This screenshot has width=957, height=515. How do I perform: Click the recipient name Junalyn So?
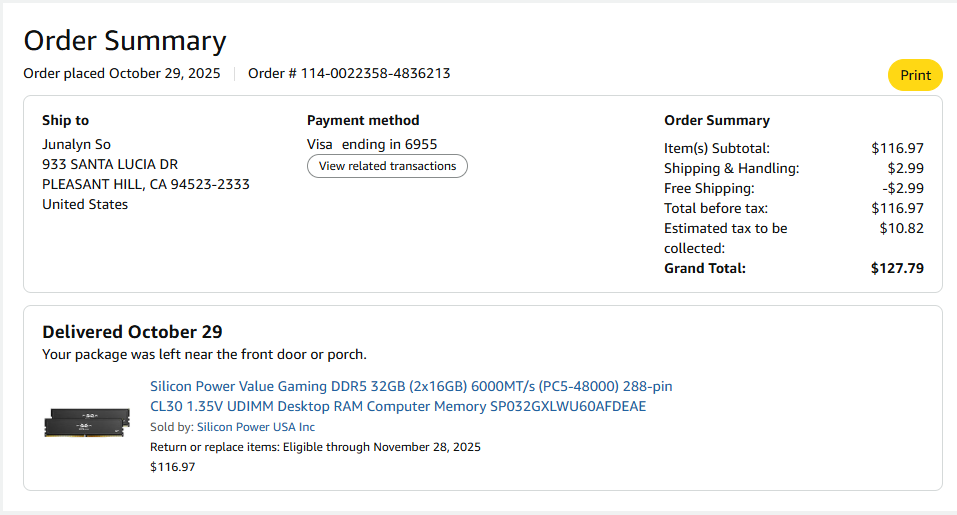click(x=76, y=144)
